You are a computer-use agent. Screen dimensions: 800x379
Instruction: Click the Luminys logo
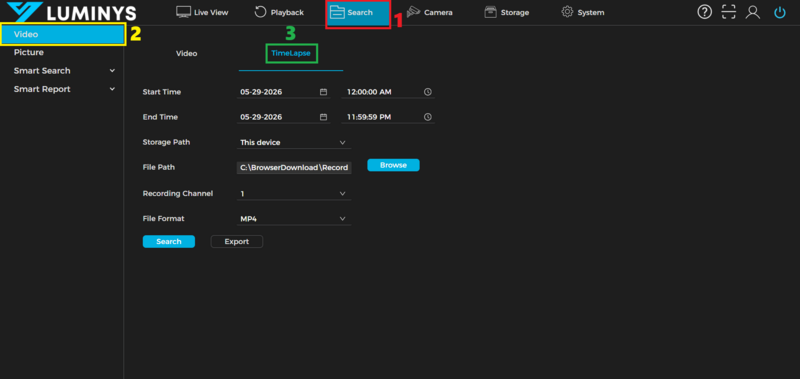pos(72,12)
